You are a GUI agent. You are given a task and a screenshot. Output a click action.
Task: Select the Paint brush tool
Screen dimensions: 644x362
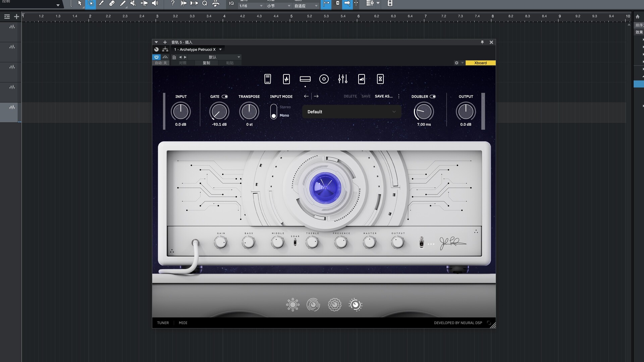[x=122, y=3]
